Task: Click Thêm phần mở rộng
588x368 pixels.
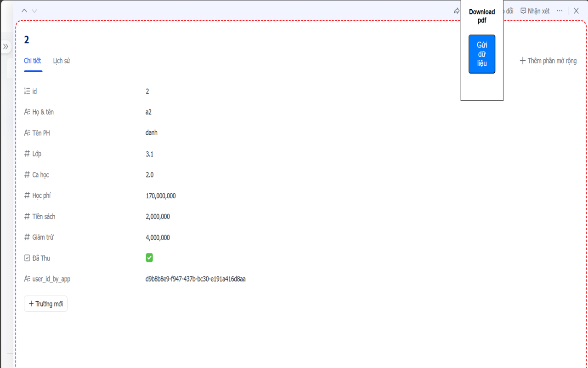Action: click(x=548, y=61)
